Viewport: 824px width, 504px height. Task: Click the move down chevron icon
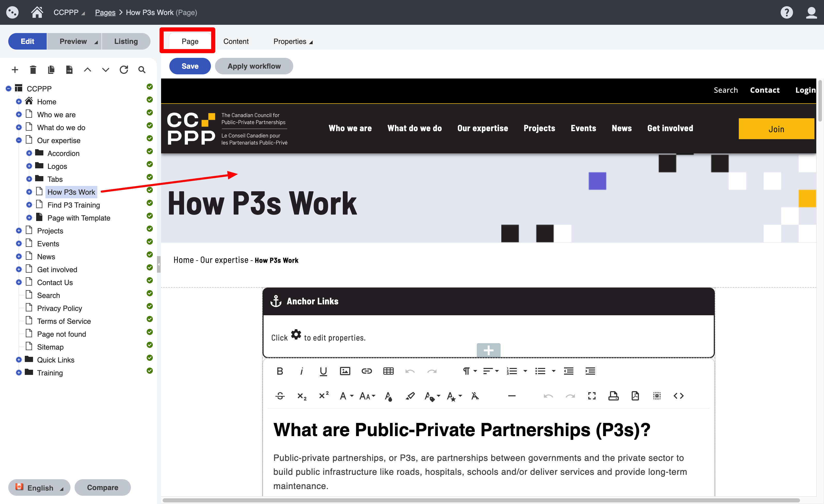[106, 69]
